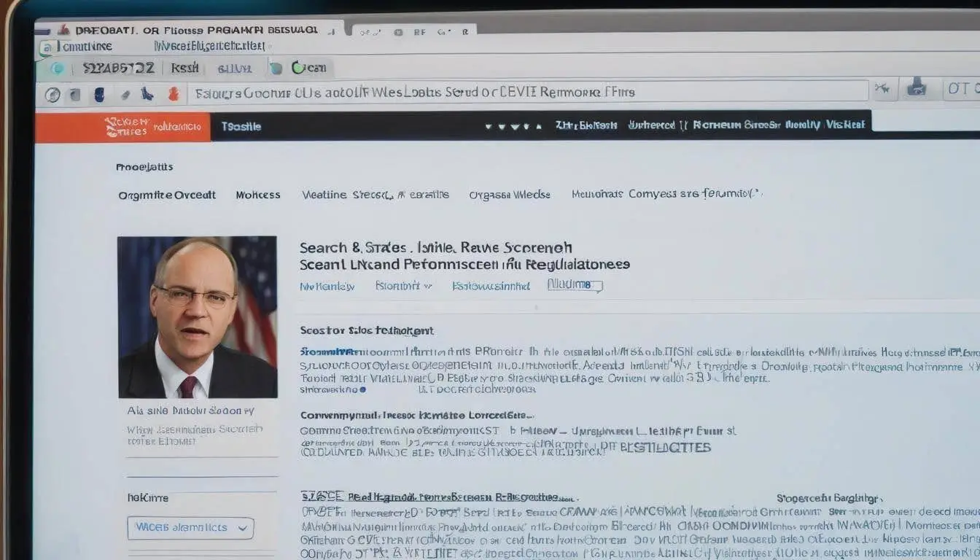The width and height of the screenshot is (980, 560).
Task: Select the 'Tsastile' item in dark navbar
Action: pyautogui.click(x=241, y=126)
